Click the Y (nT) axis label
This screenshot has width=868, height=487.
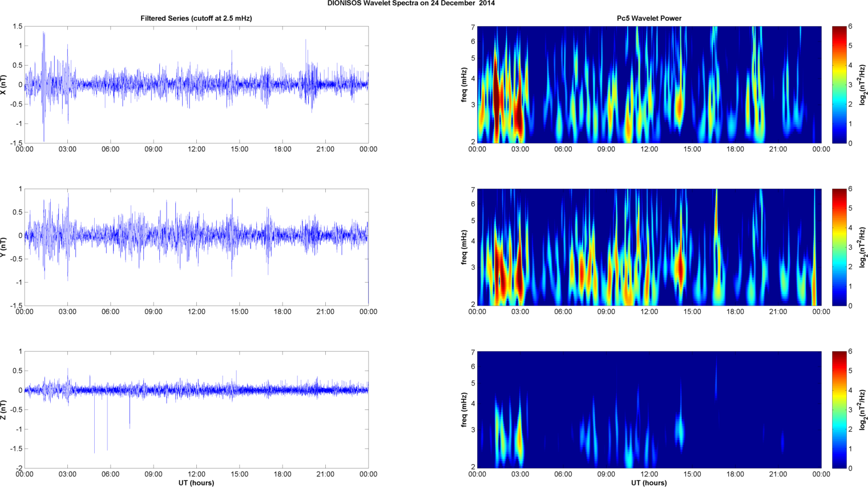pyautogui.click(x=4, y=247)
